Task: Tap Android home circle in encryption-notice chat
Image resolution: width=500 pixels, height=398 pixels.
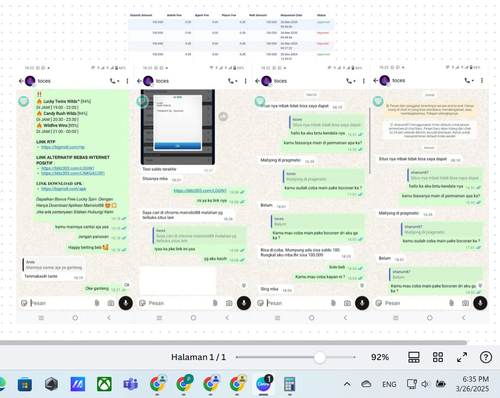Action: click(x=430, y=318)
